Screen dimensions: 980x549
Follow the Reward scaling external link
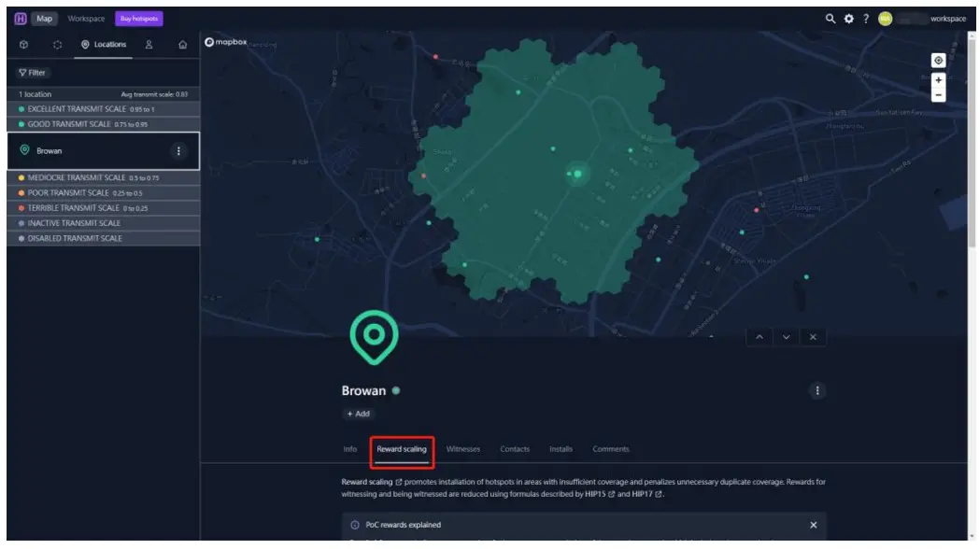click(372, 482)
